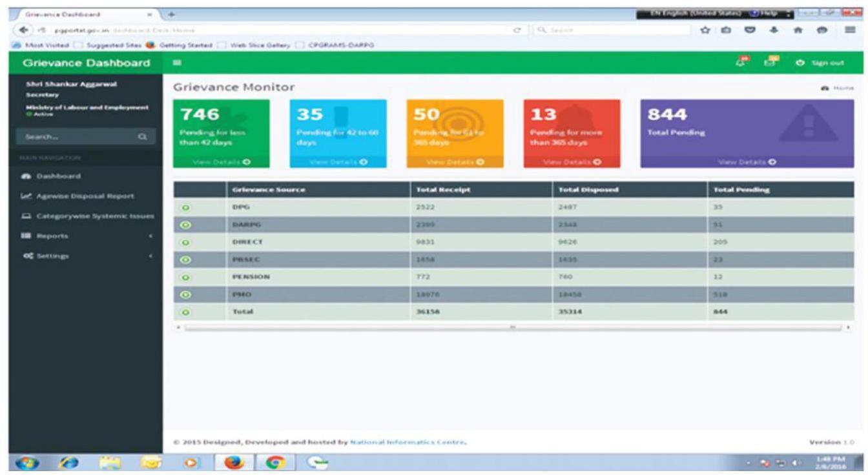This screenshot has height=475, width=868.
Task: Click the horizontal scrollbar below the table
Action: point(513,328)
